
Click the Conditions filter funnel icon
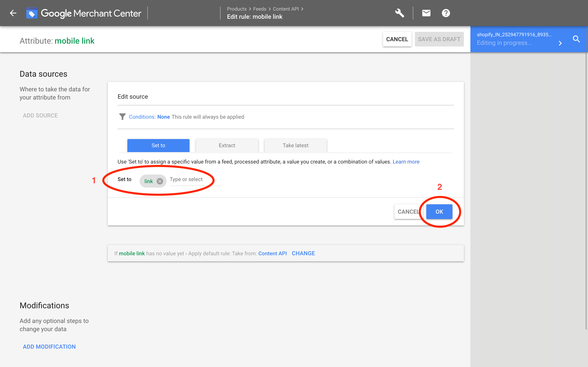(x=122, y=117)
